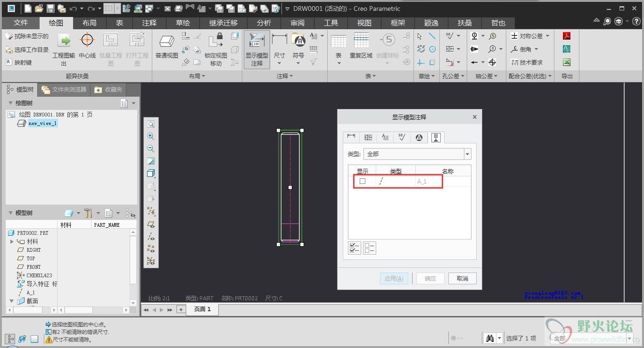Open datum display filters in graphics toolbar

[151, 212]
